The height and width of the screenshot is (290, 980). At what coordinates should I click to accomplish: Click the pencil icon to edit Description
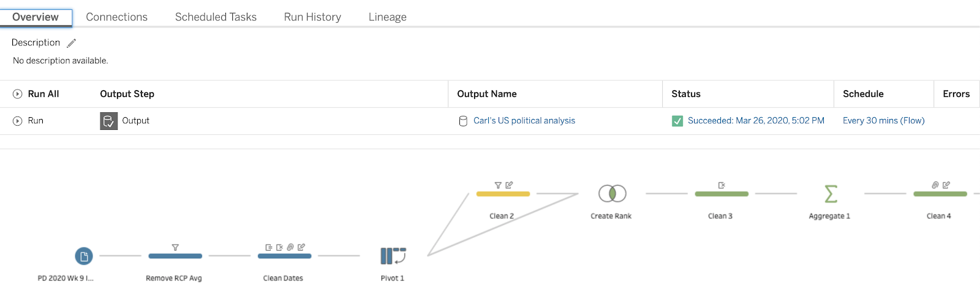tap(72, 43)
